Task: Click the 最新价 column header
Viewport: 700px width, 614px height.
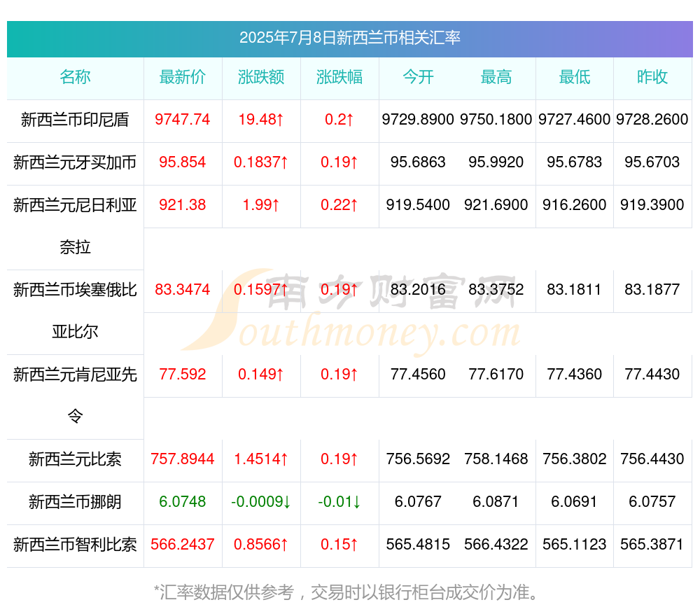Action: pyautogui.click(x=182, y=77)
